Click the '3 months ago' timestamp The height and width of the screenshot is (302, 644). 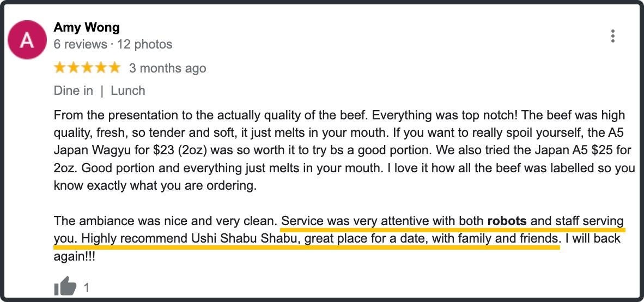click(167, 69)
